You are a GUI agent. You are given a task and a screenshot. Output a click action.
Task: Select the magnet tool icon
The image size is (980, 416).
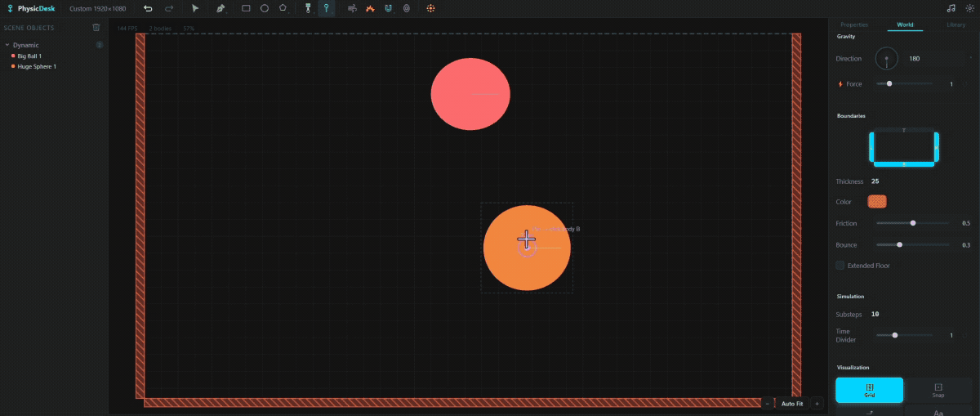pyautogui.click(x=388, y=8)
